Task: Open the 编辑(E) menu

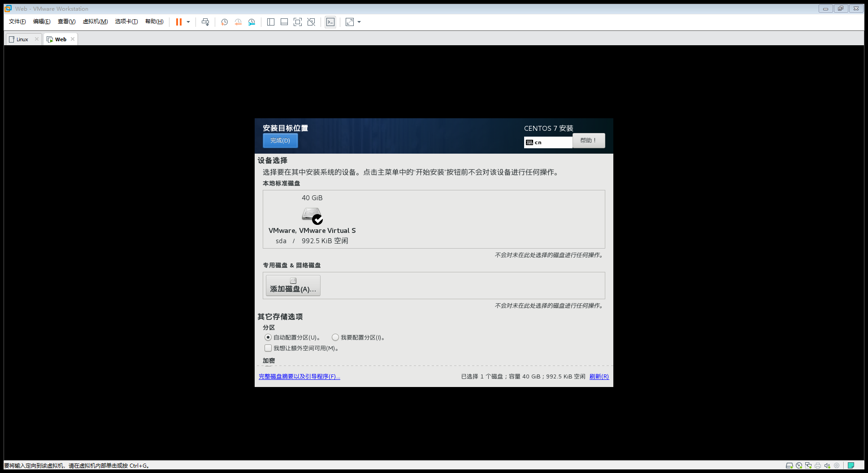Action: click(42, 21)
